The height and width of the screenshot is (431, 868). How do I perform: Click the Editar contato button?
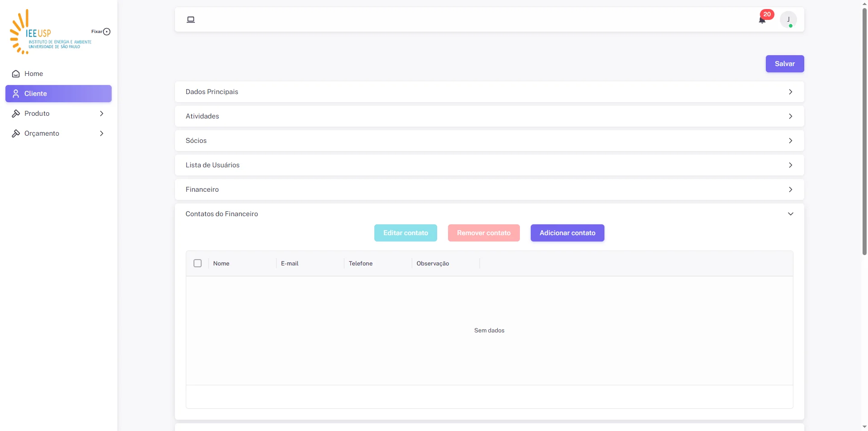point(406,233)
